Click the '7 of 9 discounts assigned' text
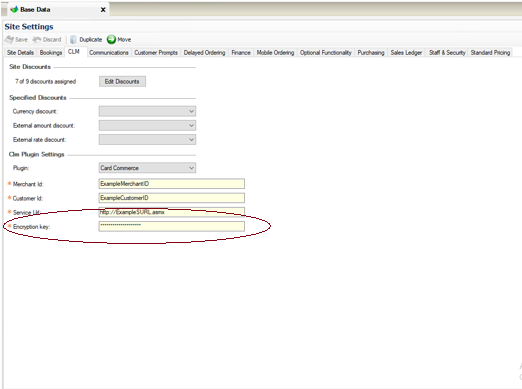This screenshot has height=389, width=522. [x=46, y=82]
